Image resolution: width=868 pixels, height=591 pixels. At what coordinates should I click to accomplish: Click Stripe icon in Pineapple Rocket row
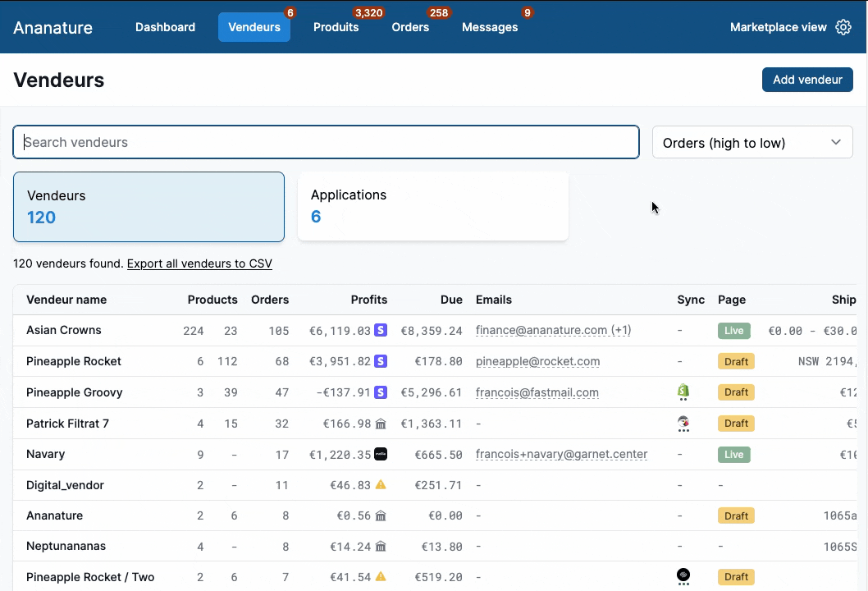(381, 361)
